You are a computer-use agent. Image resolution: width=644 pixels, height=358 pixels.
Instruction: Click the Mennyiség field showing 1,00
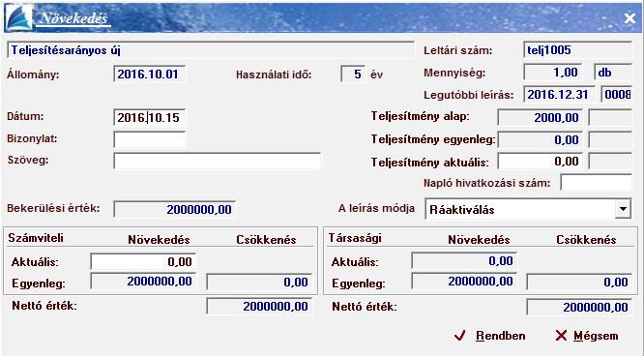pyautogui.click(x=552, y=73)
